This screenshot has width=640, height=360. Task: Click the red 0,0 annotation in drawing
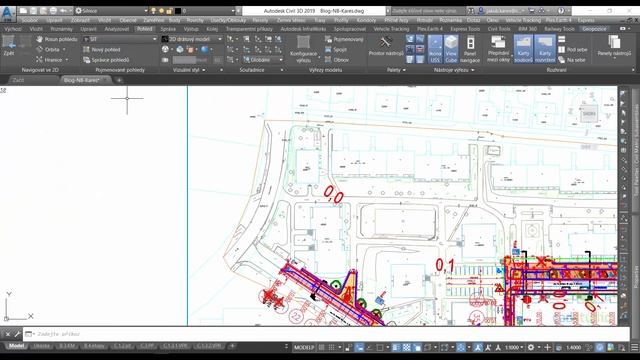(x=333, y=195)
